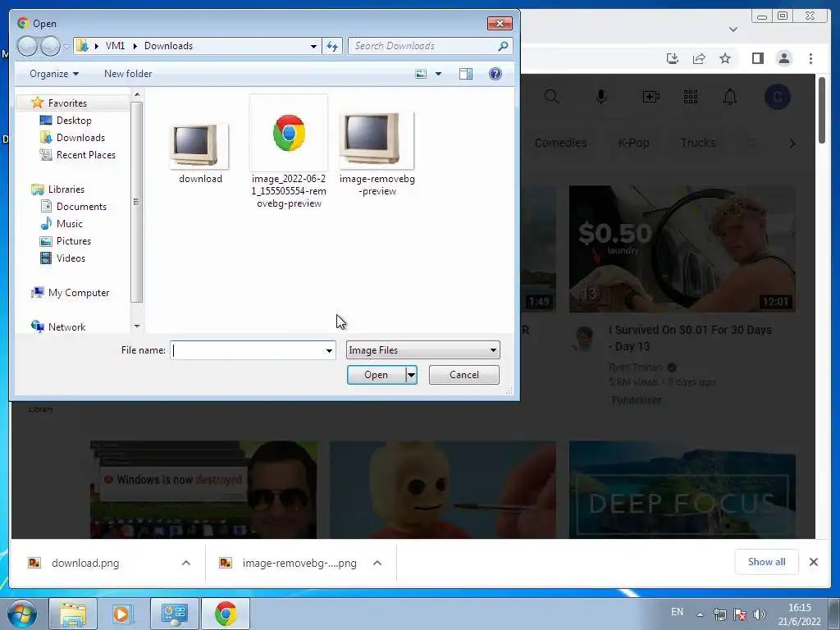Screen dimensions: 840x630
Task: Toggle Chrome's side panel icon
Action: click(757, 58)
